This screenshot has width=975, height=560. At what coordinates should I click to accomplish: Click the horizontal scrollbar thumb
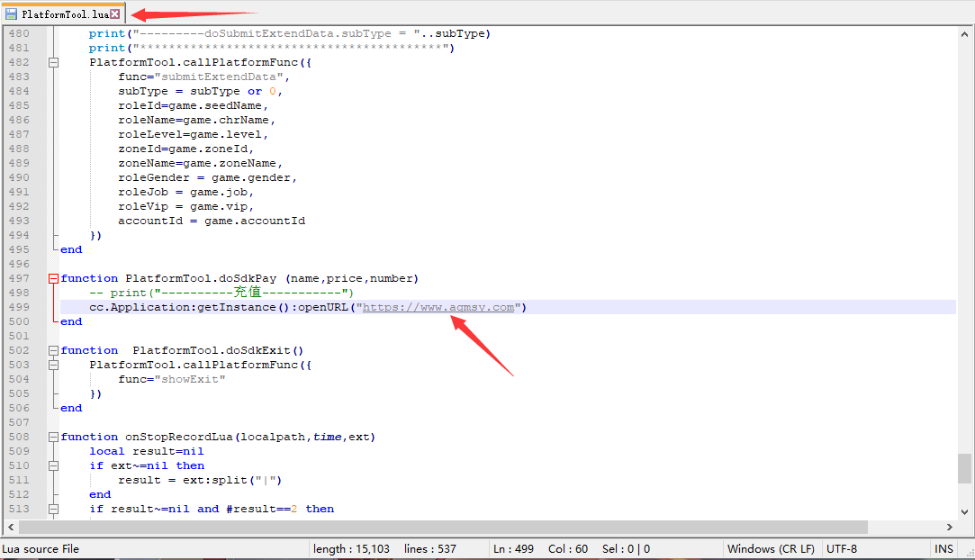(441, 528)
